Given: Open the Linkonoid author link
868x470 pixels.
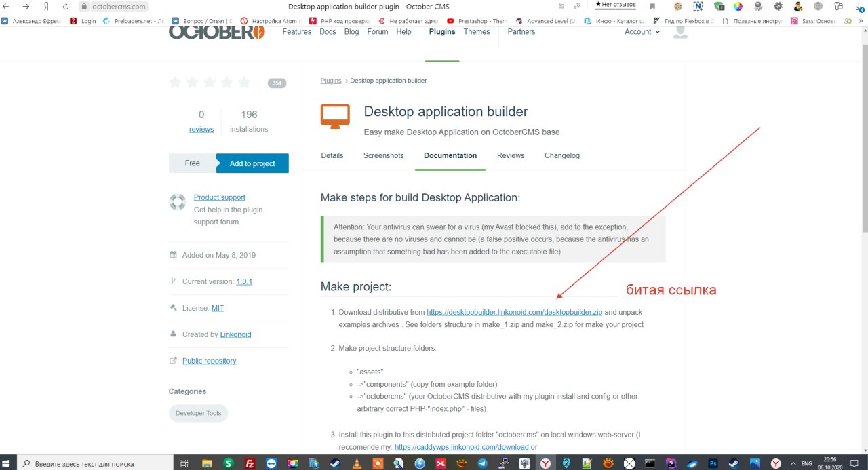Looking at the screenshot, I should pos(236,334).
